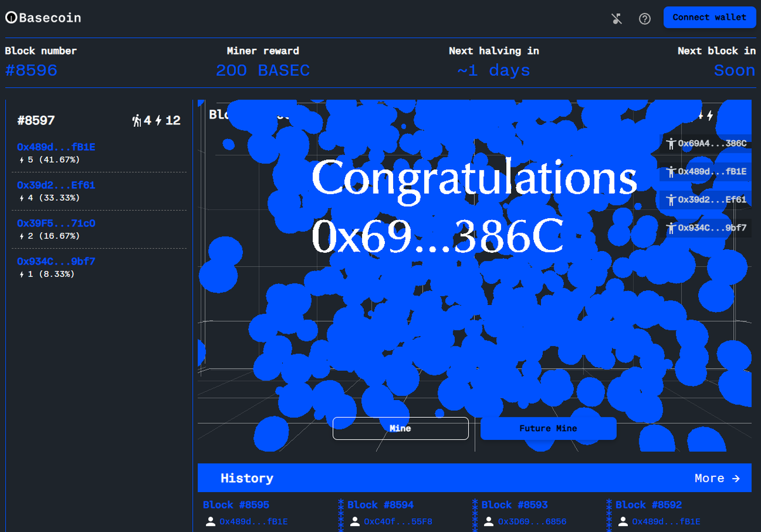Click the 1 (8.33%) power stat
This screenshot has width=761, height=532.
click(x=46, y=274)
